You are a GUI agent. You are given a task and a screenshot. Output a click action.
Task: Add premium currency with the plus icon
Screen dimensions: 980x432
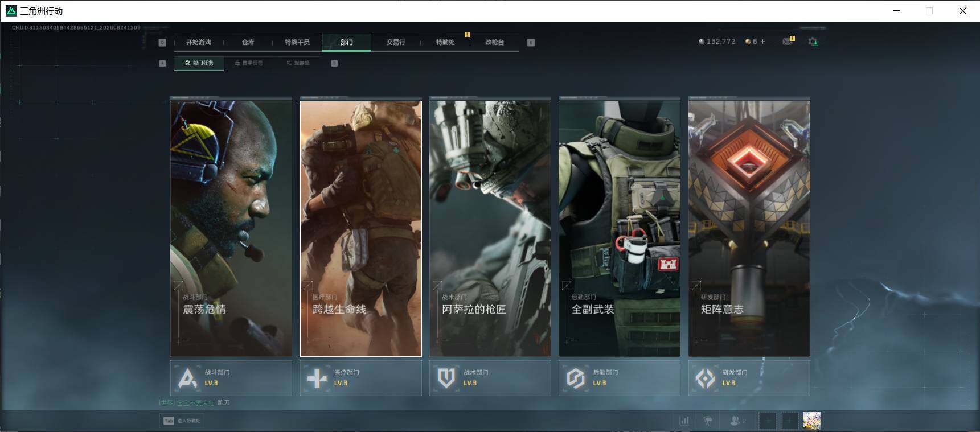[763, 42]
